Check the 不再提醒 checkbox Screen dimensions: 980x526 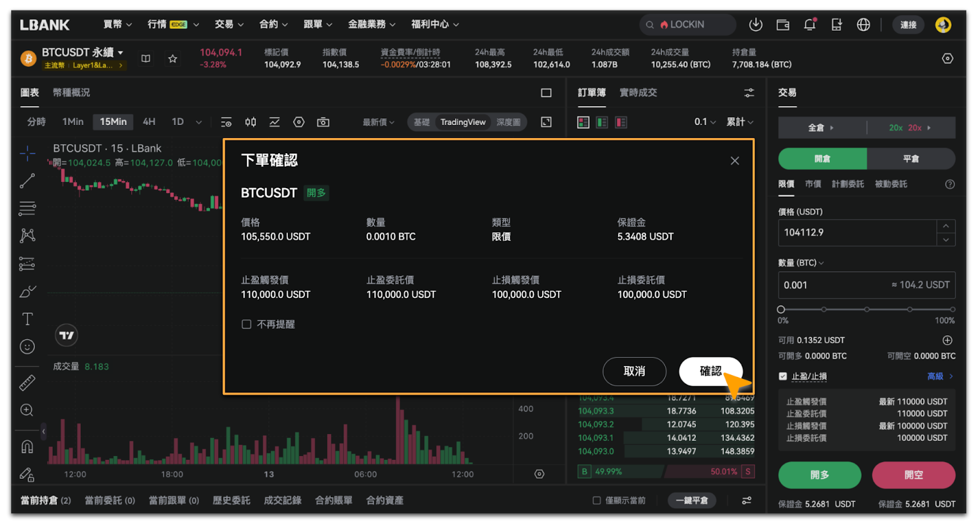point(246,324)
